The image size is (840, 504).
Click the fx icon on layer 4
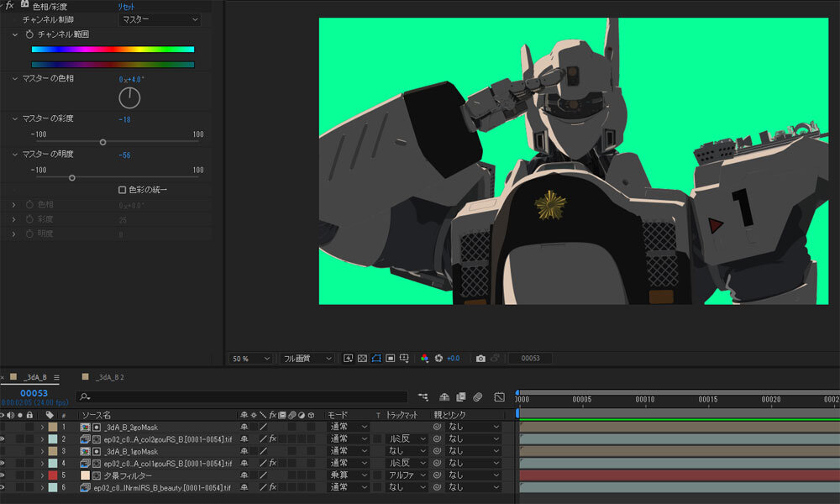(x=272, y=463)
